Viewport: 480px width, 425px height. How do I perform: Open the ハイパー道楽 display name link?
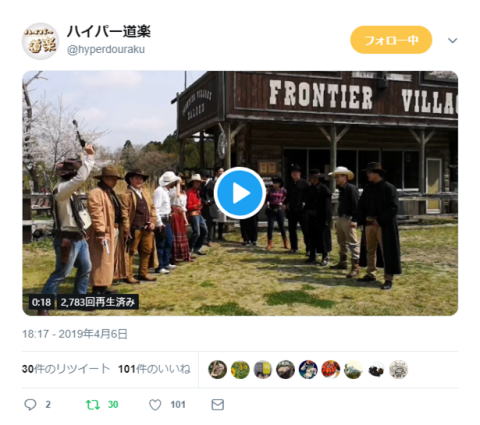109,32
